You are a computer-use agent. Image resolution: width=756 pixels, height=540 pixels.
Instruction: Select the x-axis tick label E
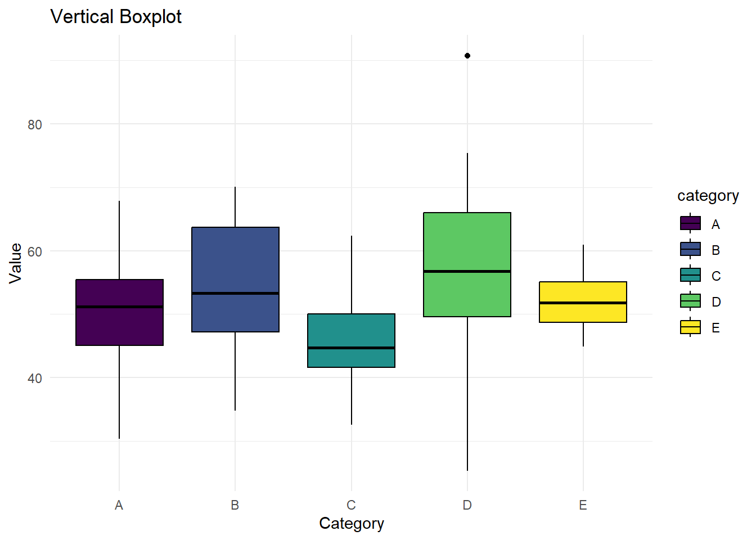(x=583, y=505)
